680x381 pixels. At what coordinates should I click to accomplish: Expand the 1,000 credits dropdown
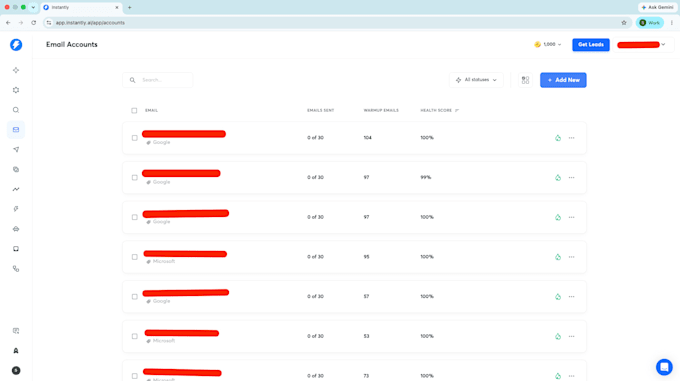pos(548,45)
